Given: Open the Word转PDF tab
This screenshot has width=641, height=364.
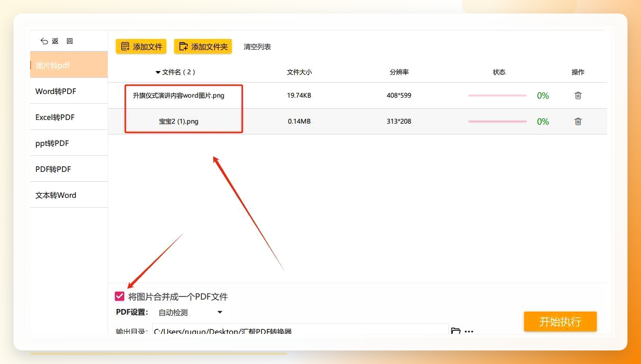Looking at the screenshot, I should coord(69,91).
